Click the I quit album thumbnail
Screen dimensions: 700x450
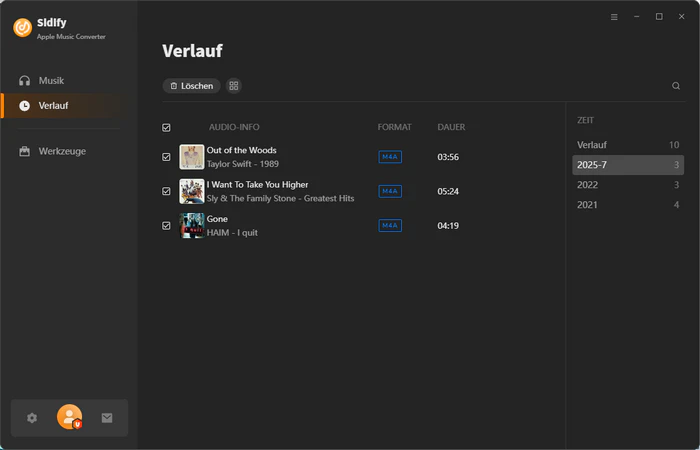tap(192, 225)
